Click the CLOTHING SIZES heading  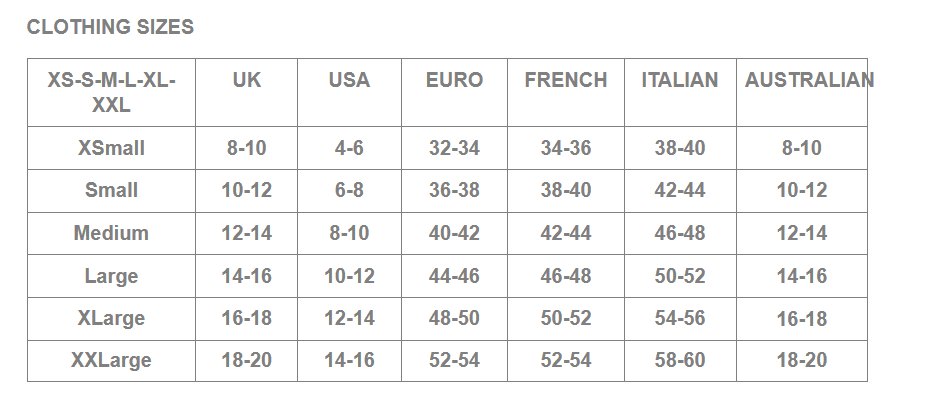pyautogui.click(x=110, y=28)
